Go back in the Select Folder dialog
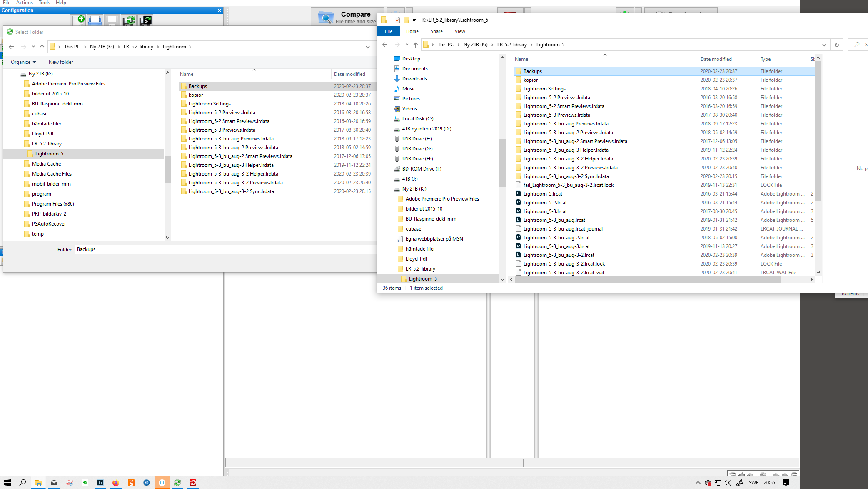The width and height of the screenshot is (868, 489). click(11, 47)
